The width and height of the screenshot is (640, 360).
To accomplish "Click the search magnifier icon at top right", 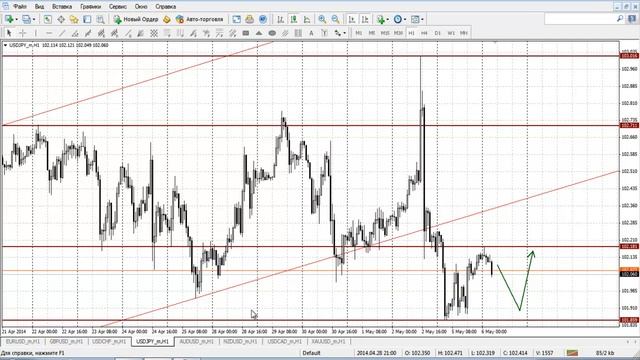I will point(620,19).
